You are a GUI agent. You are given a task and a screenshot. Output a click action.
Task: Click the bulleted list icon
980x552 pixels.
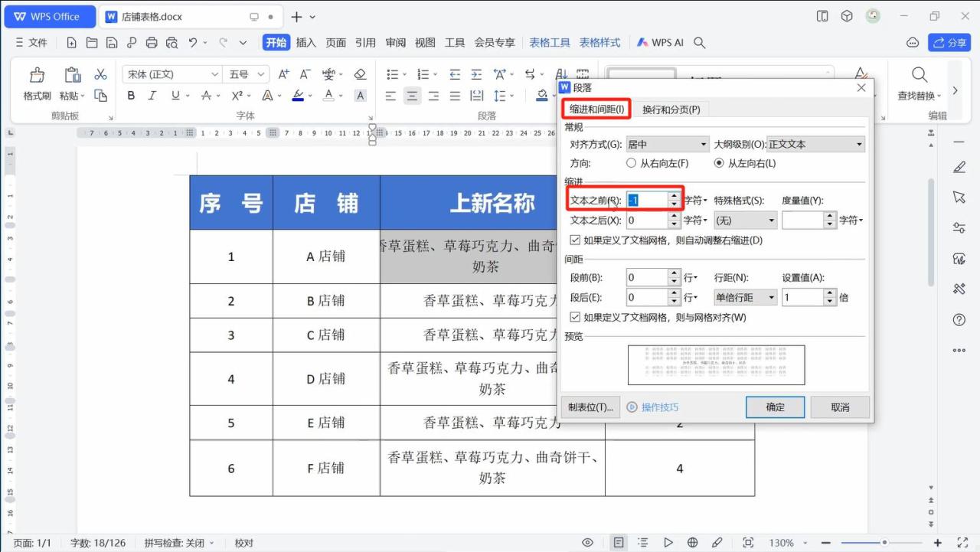(392, 74)
